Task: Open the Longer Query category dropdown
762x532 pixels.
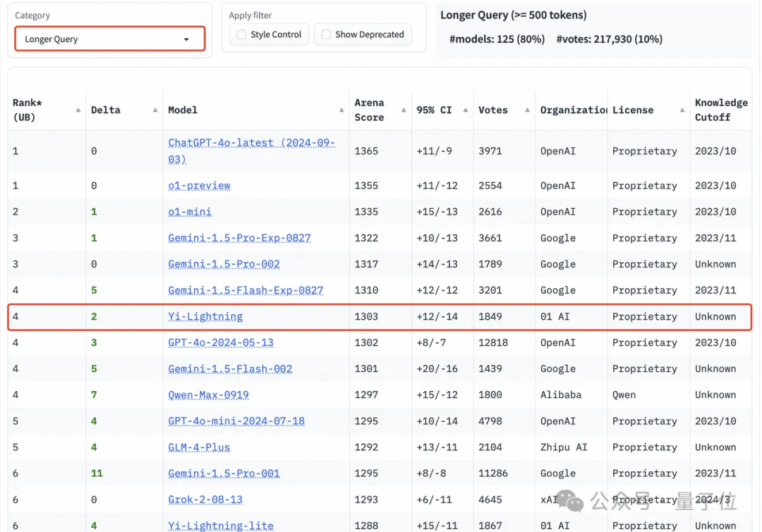Action: click(x=110, y=39)
